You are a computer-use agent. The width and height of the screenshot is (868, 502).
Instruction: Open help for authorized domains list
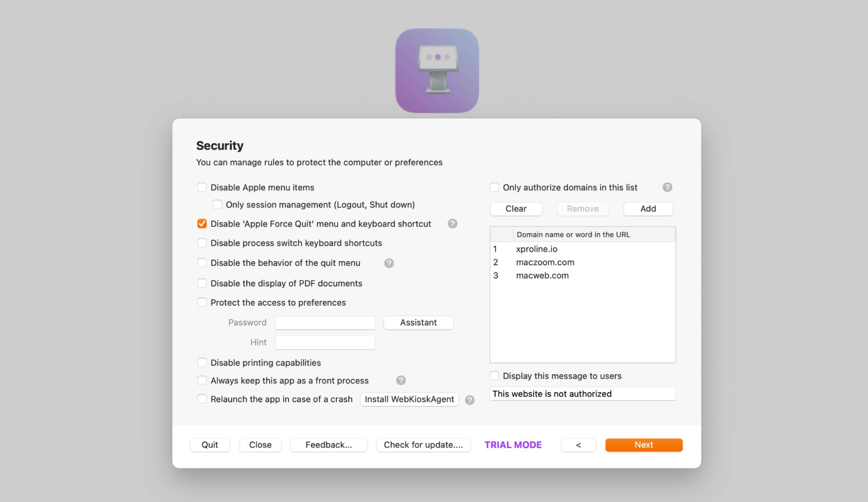[667, 187]
